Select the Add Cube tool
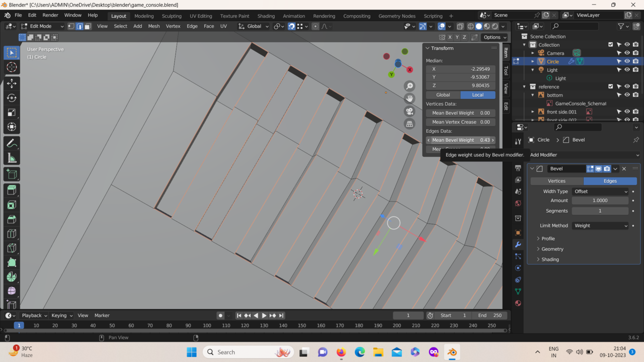This screenshot has height=362, width=644. (x=12, y=174)
